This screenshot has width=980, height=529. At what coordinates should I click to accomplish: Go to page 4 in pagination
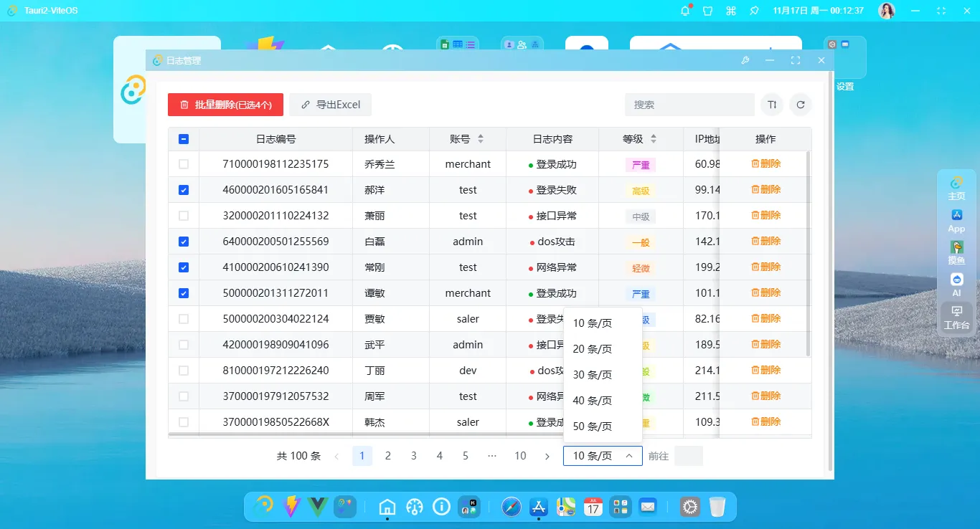pyautogui.click(x=439, y=456)
